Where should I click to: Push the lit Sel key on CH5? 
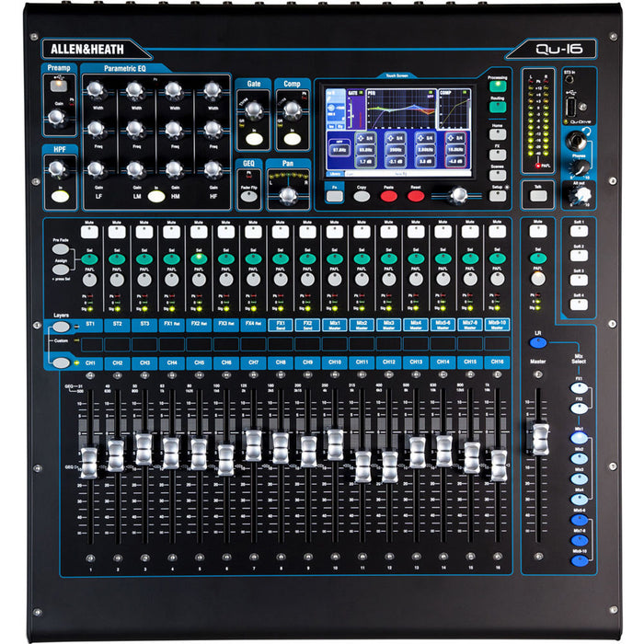pos(199,259)
